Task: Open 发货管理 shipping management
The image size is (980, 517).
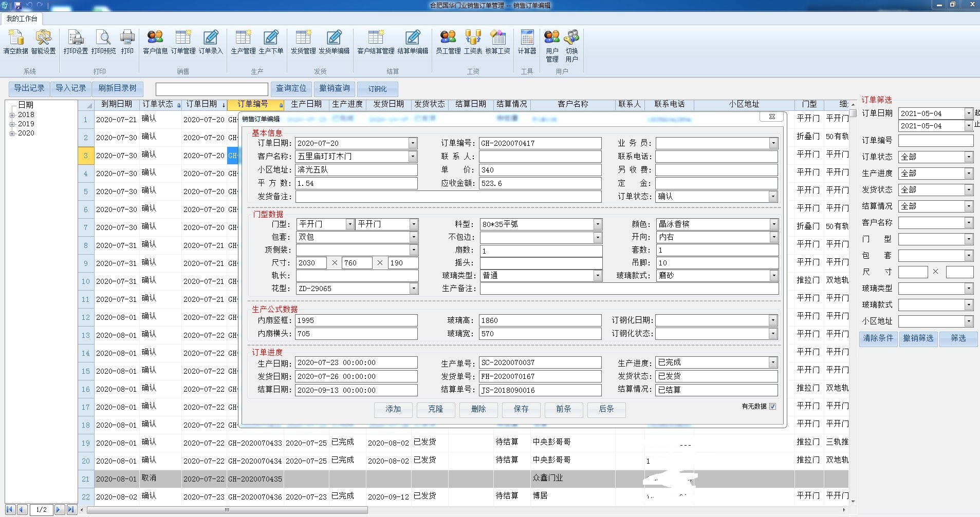Action: tap(303, 42)
